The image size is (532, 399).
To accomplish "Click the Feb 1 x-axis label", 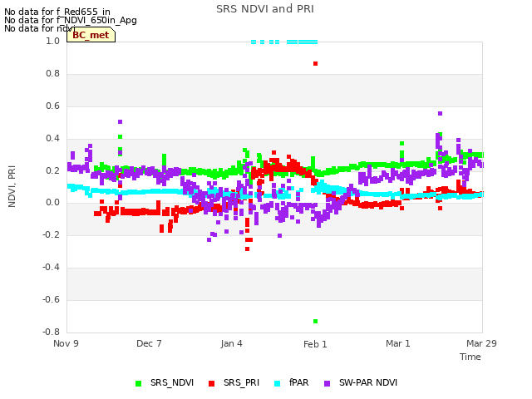I will (x=315, y=344).
